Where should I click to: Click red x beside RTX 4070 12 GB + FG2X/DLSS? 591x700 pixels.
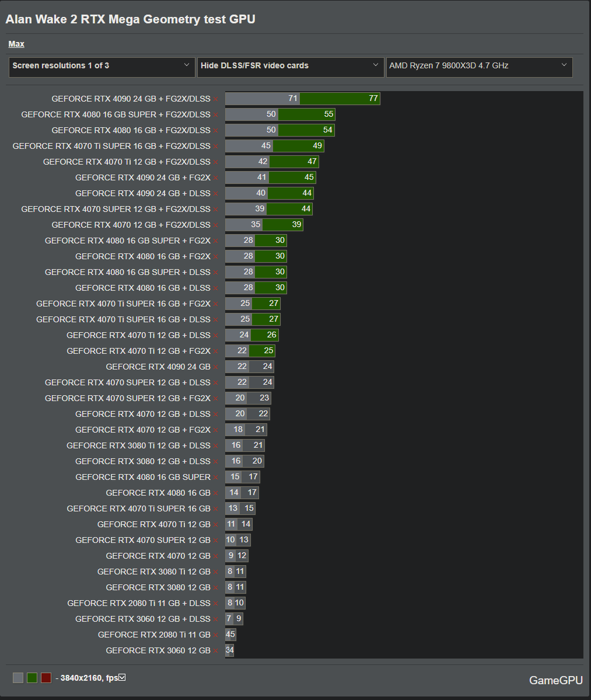(x=216, y=225)
